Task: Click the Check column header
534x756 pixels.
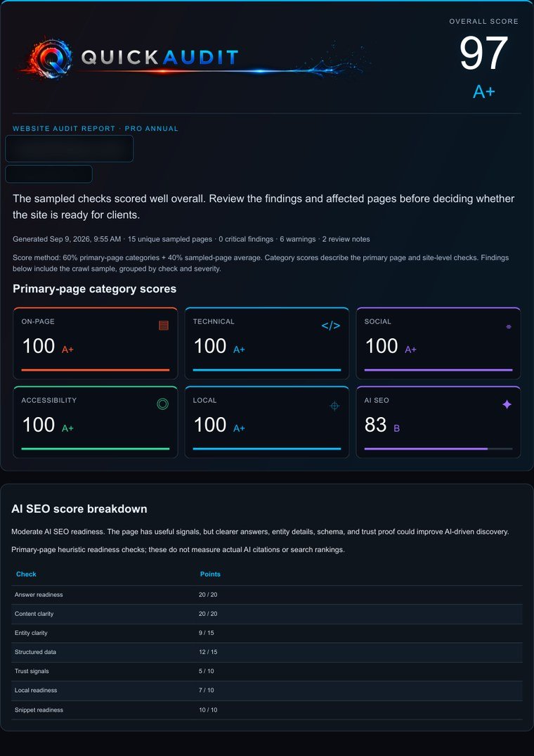Action: click(26, 575)
